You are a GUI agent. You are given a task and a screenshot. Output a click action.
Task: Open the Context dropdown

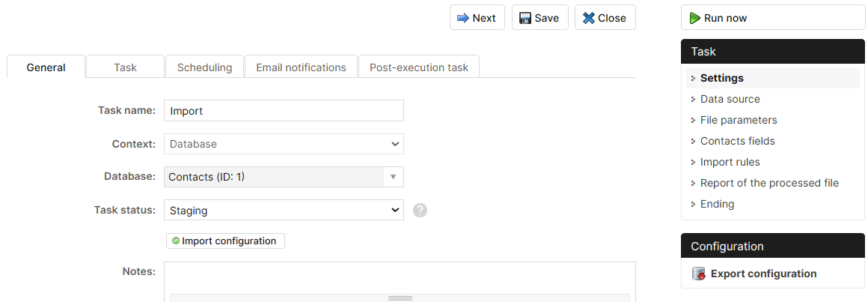click(284, 144)
